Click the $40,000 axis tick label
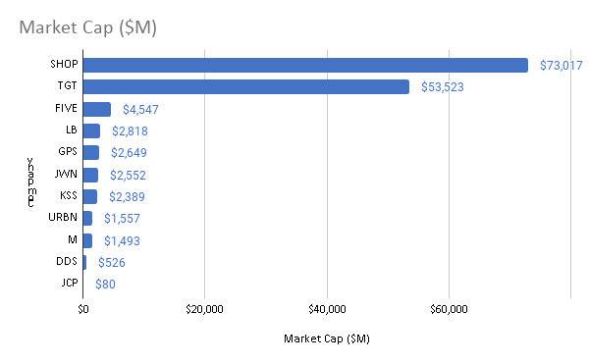 [x=327, y=309]
